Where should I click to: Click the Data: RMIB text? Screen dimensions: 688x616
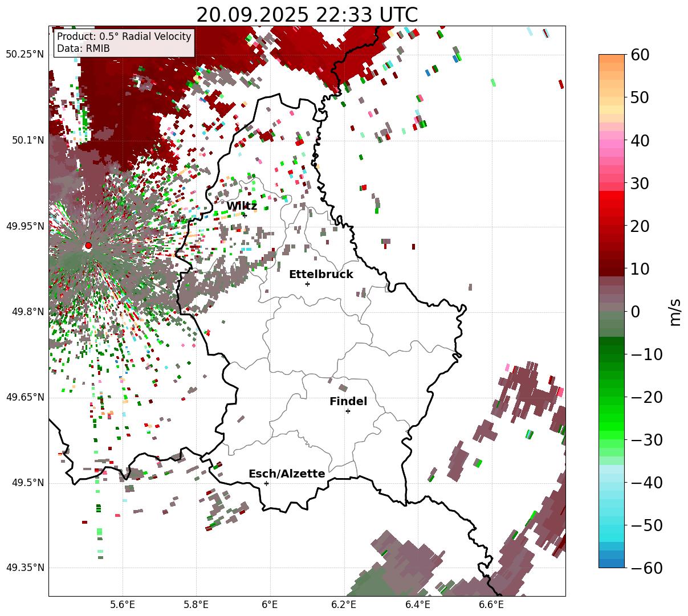[x=83, y=48]
